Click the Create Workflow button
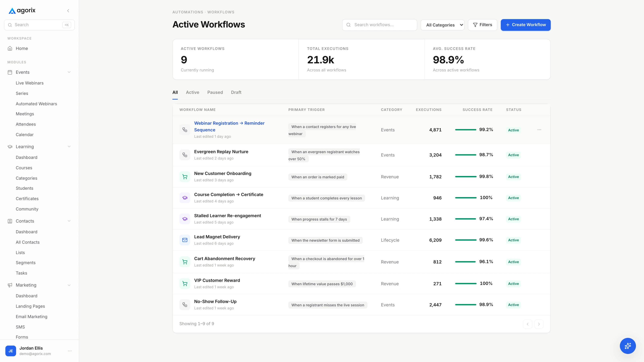Screen dimensions: 644x362 click(x=525, y=25)
